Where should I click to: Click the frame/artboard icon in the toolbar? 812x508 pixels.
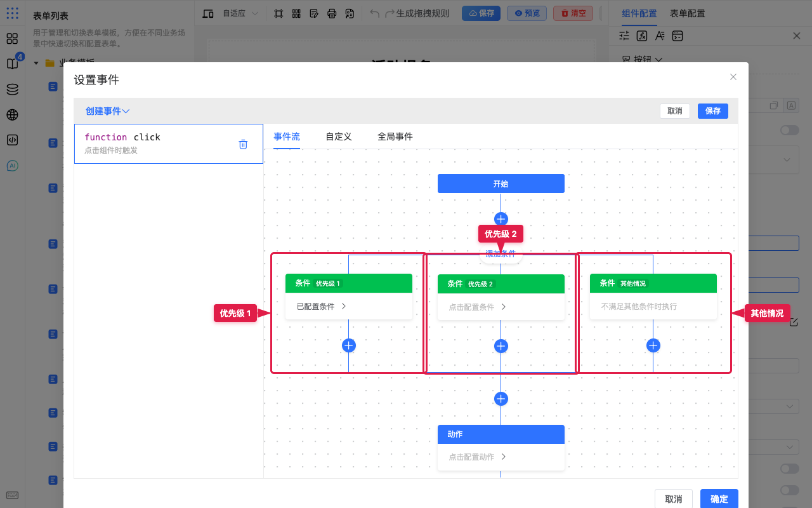click(278, 13)
